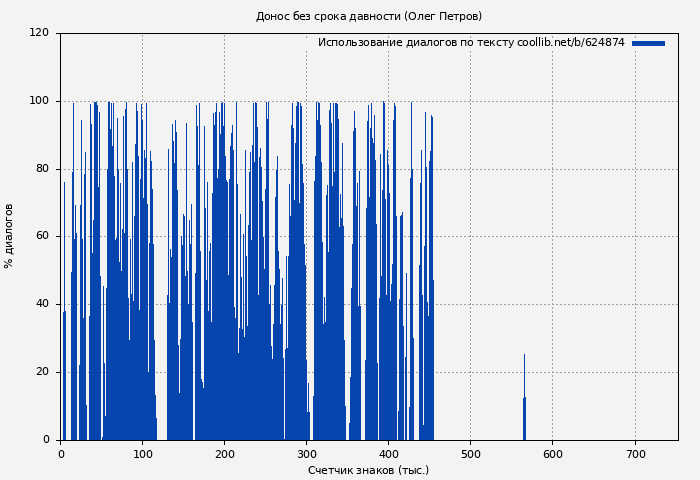The width and height of the screenshot is (700, 480).
Task: Select the 600 tick on the horizontal axis
Action: click(552, 454)
